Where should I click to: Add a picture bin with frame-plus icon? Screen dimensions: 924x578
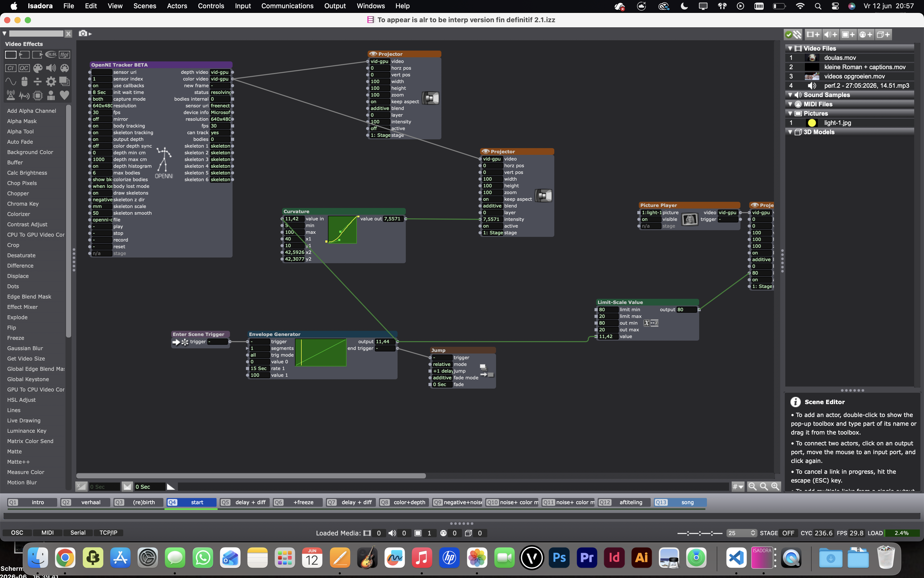pyautogui.click(x=848, y=34)
